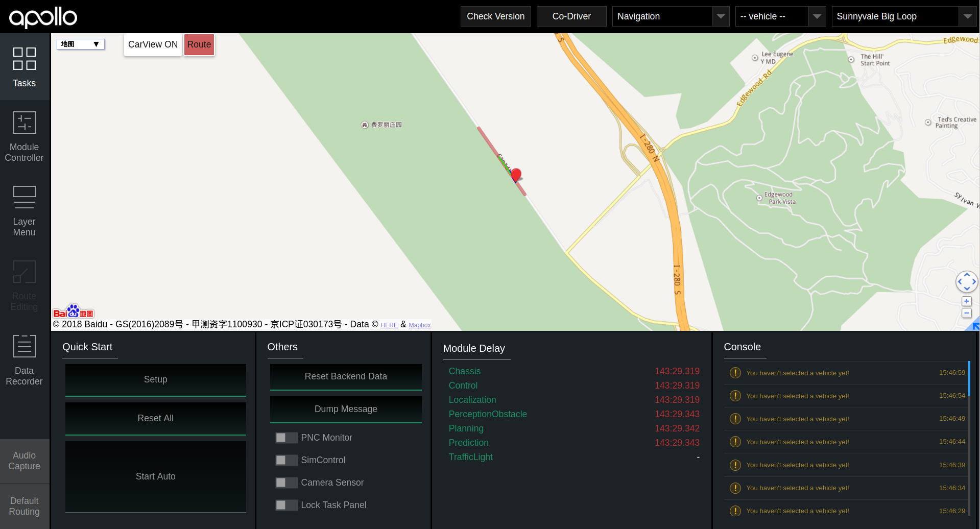Zoom in the map with plus button

click(x=967, y=301)
